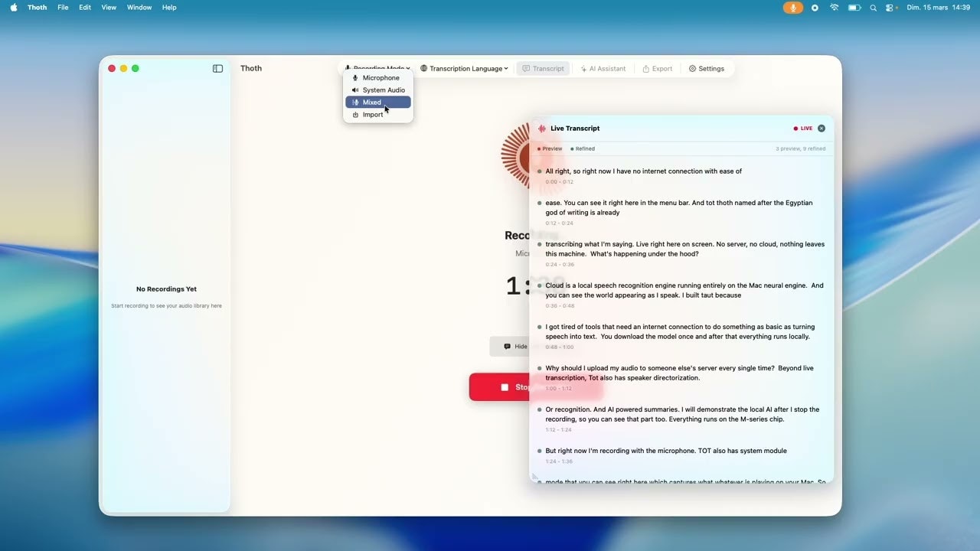Choose Import from the recording mode menu
This screenshot has width=980, height=551.
coord(378,115)
